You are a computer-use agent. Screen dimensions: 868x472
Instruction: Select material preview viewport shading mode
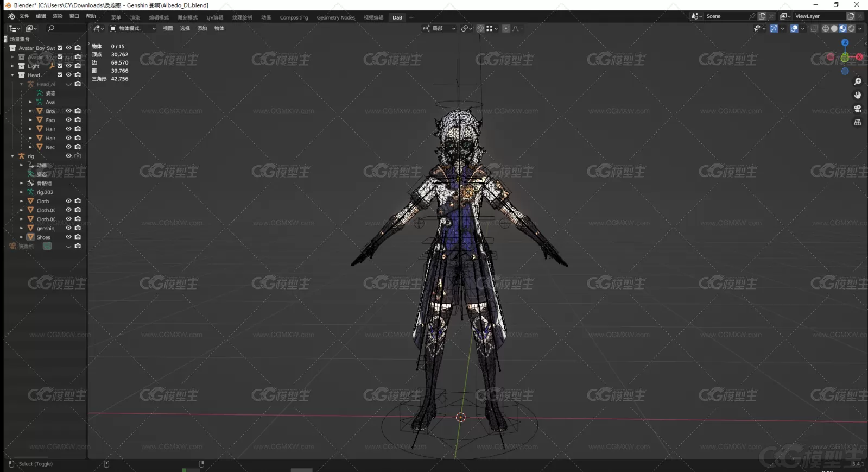click(842, 28)
